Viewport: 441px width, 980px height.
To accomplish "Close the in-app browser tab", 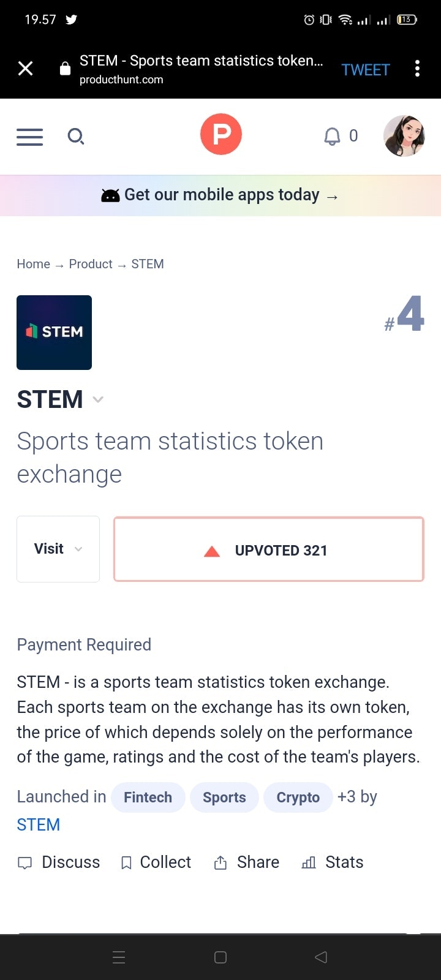I will [x=26, y=69].
